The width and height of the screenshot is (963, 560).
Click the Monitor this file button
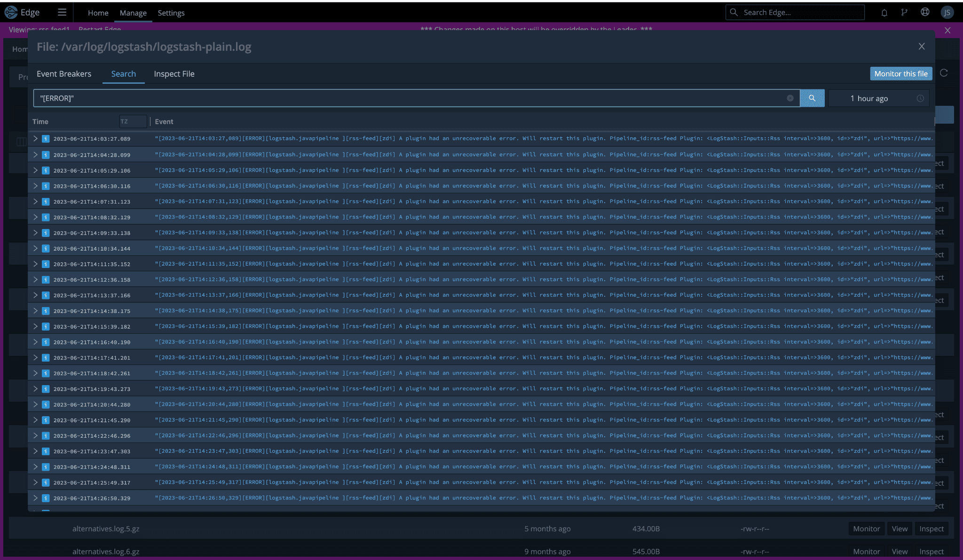(900, 73)
